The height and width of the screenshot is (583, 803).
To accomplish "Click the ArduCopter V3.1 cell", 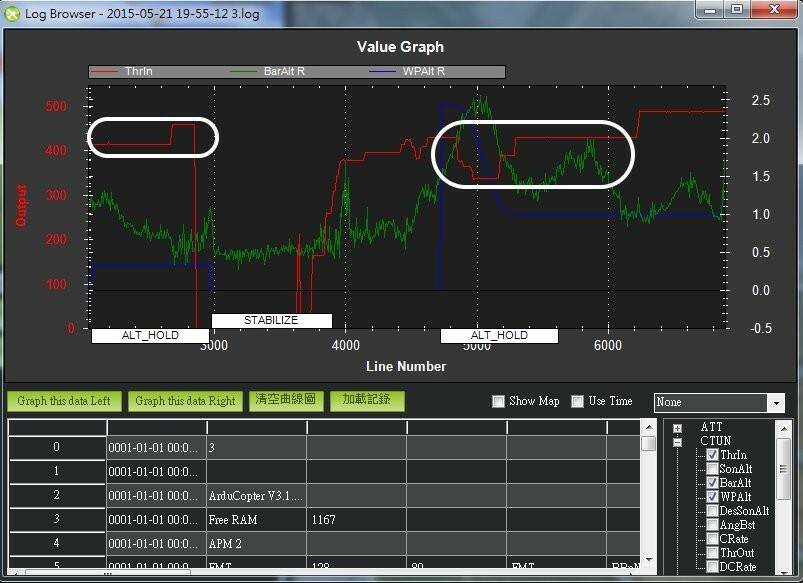I will pyautogui.click(x=256, y=496).
